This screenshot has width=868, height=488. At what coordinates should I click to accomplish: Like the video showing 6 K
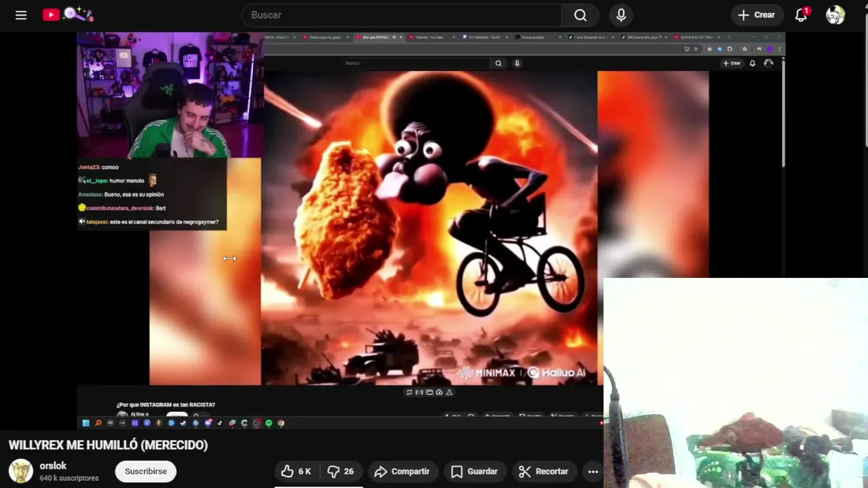(x=296, y=471)
